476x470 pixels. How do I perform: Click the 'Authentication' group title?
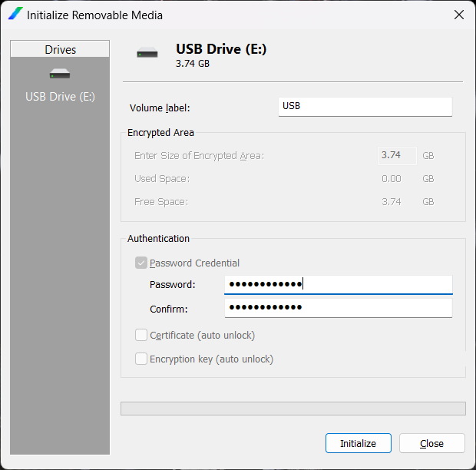pos(158,239)
